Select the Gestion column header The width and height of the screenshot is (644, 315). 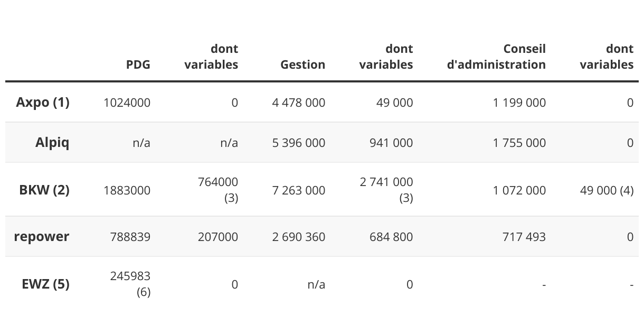coord(302,64)
